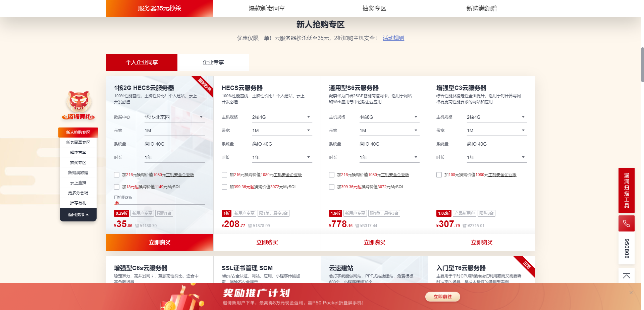Check 加216元 host security on S6 card
Image resolution: width=644 pixels, height=310 pixels.
pyautogui.click(x=332, y=175)
